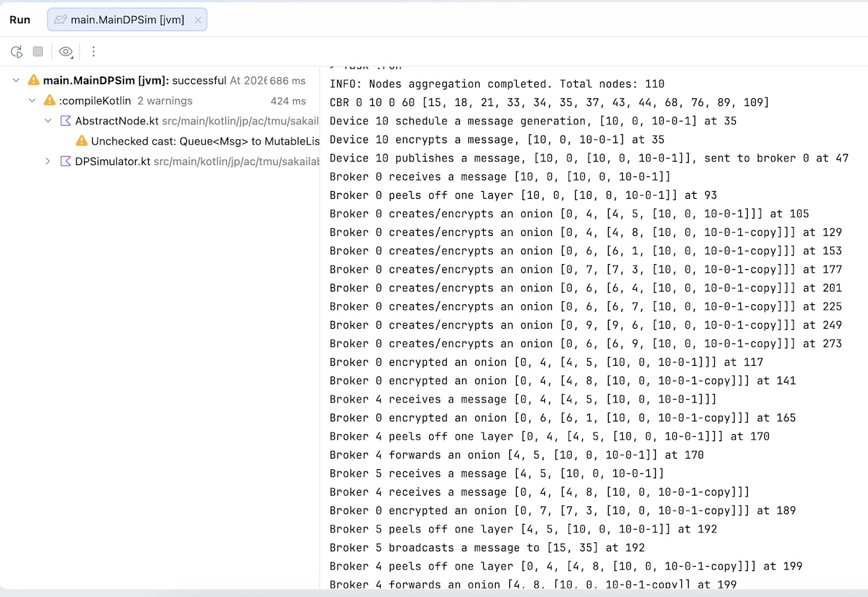Click 'Device 10 encrypts a message' line

point(497,140)
